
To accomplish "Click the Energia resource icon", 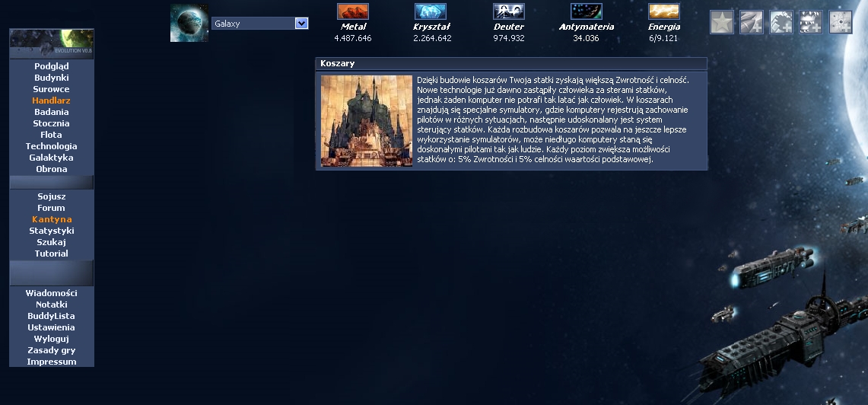I will [x=663, y=11].
